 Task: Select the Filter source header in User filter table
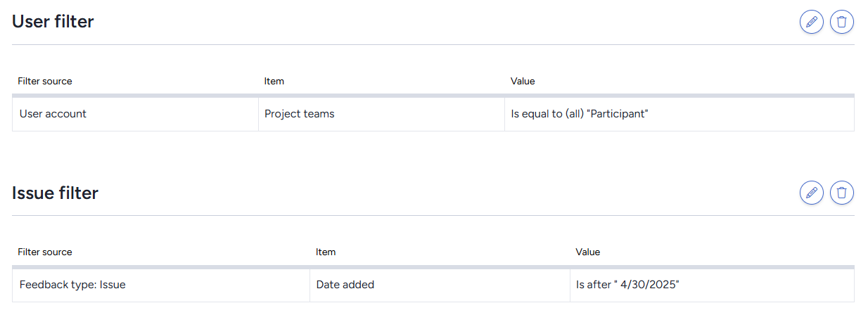[45, 81]
